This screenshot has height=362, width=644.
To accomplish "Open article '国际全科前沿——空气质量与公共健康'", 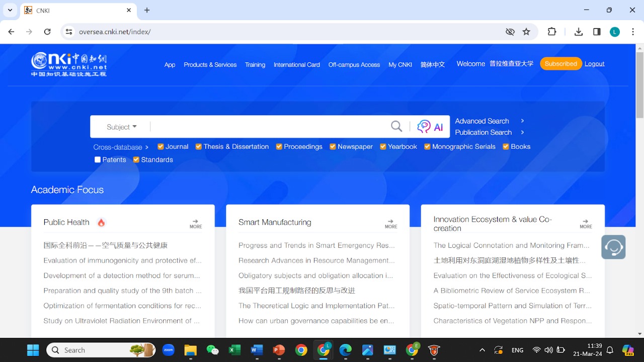I will 106,245.
